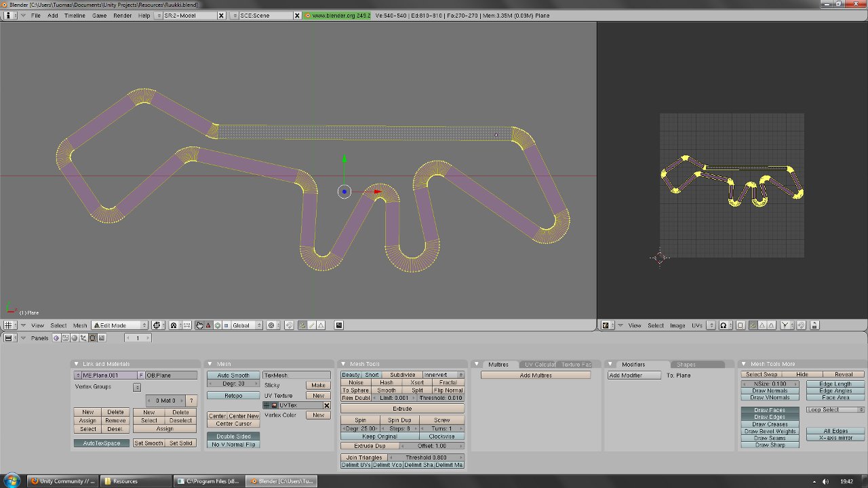
Task: Open the Mesh menu in 3D view header
Action: 80,325
